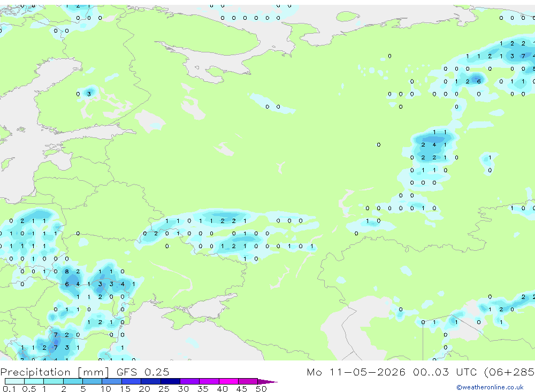Click the map value '8' over Eastern Europe
Image resolution: width=535 pixels, height=392 pixels.
[67, 272]
